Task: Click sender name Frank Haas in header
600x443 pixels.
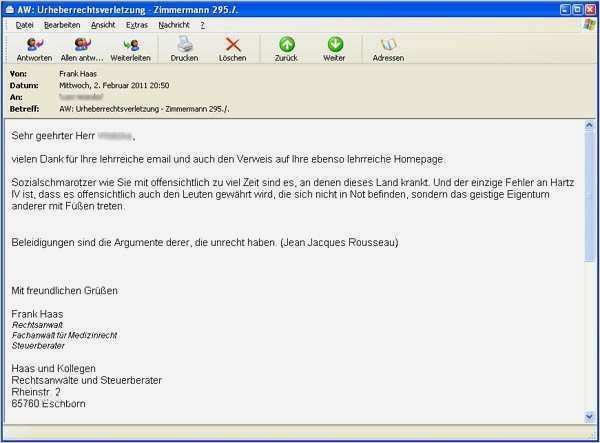Action: click(x=78, y=74)
